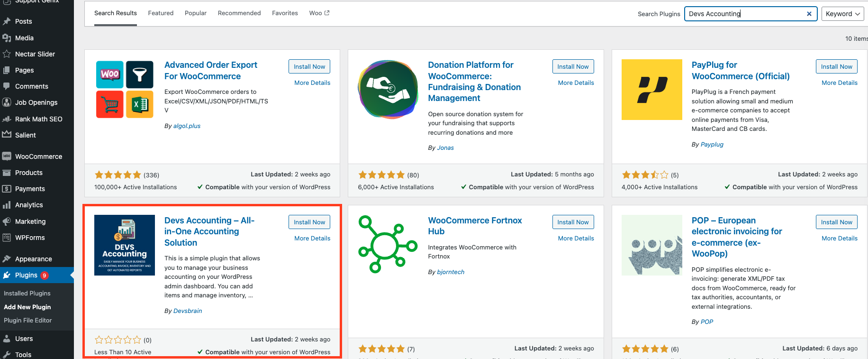
Task: Switch to the Featured tab
Action: pyautogui.click(x=161, y=13)
